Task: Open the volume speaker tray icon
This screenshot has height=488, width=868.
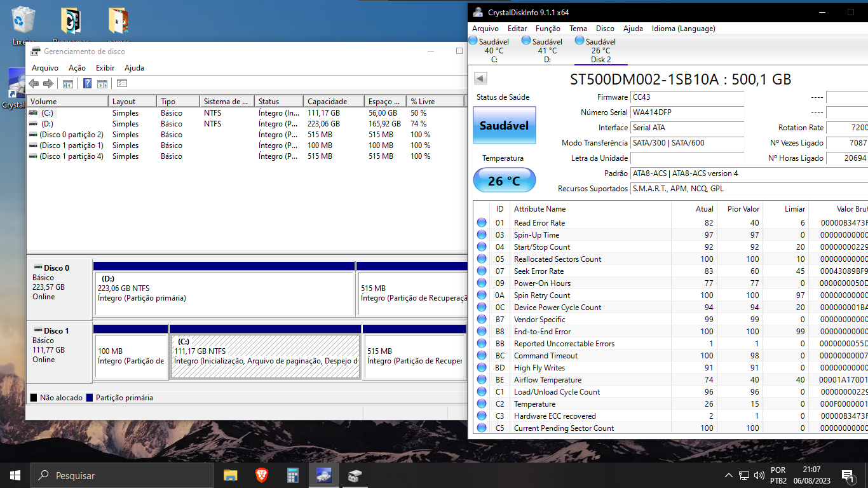Action: [759, 475]
